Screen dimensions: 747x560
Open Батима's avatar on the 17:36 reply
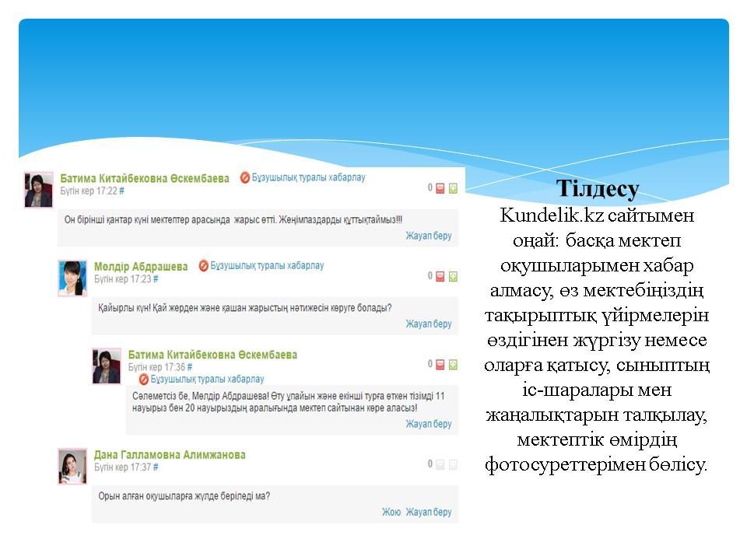tap(107, 366)
